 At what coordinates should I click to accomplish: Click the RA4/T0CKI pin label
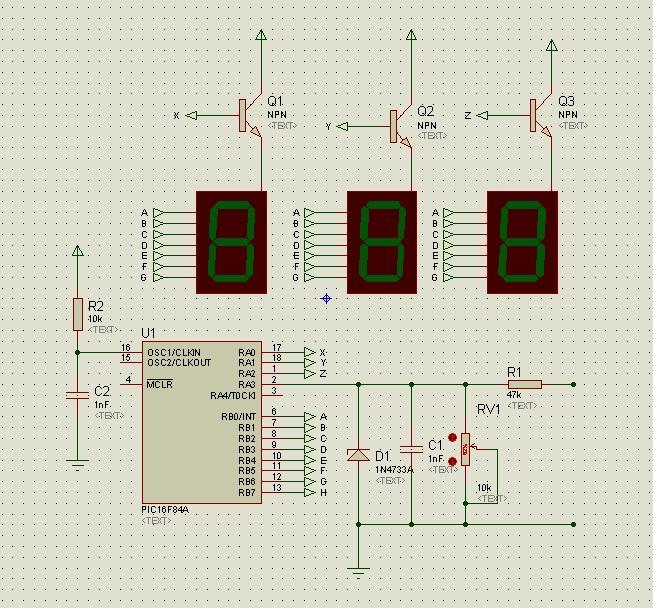coord(233,395)
